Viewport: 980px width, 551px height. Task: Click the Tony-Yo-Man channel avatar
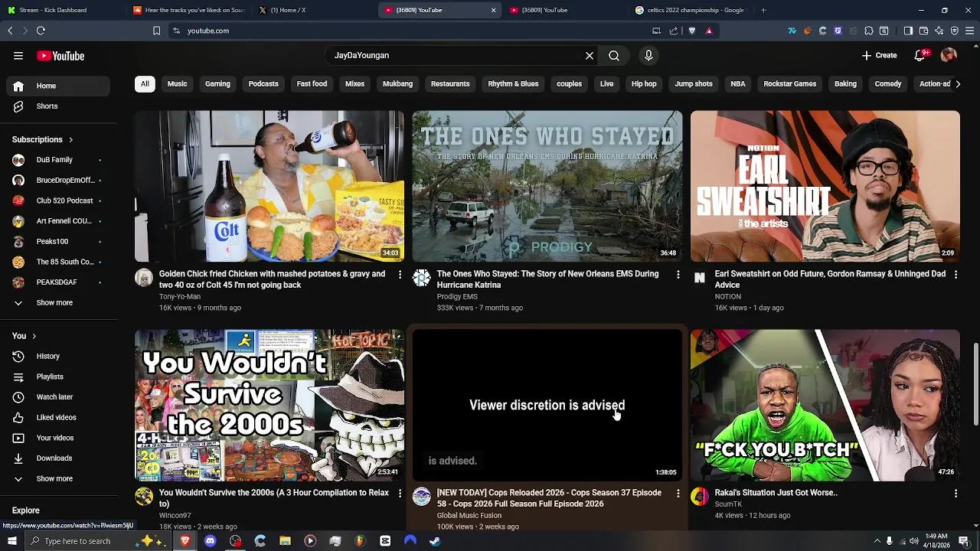tap(144, 278)
